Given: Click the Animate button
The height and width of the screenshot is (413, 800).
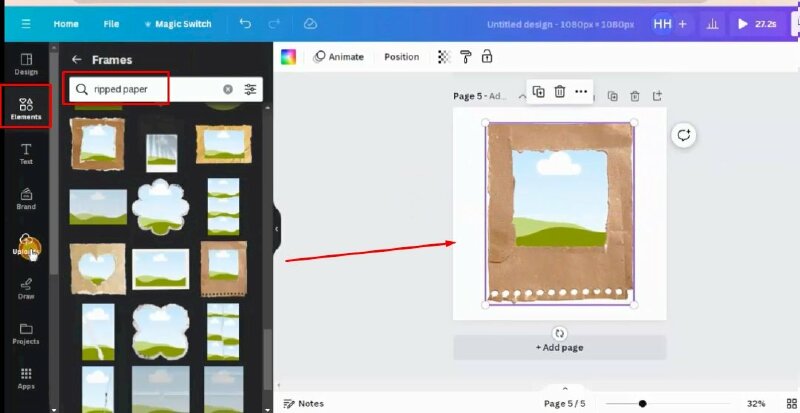Looking at the screenshot, I should tap(339, 57).
